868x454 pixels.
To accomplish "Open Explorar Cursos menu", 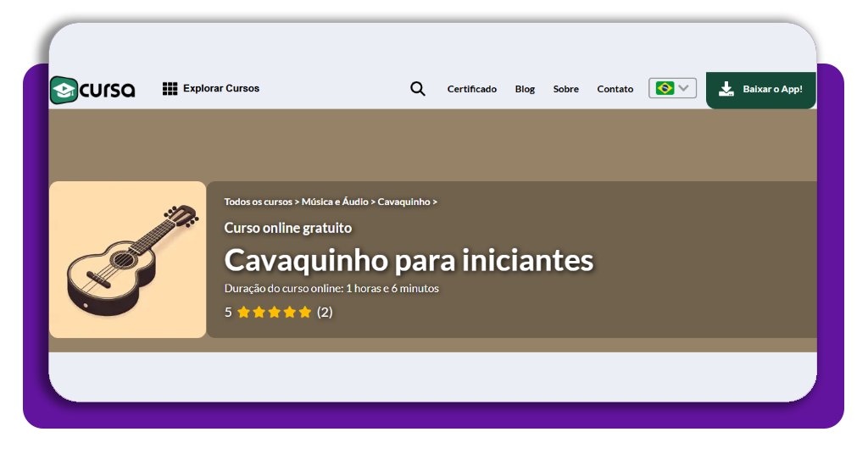I will pos(211,88).
